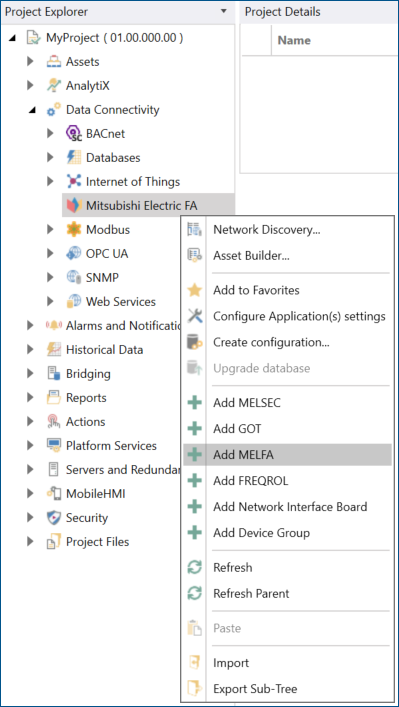This screenshot has width=399, height=707.
Task: Click the Internet of Things icon
Action: click(x=73, y=181)
